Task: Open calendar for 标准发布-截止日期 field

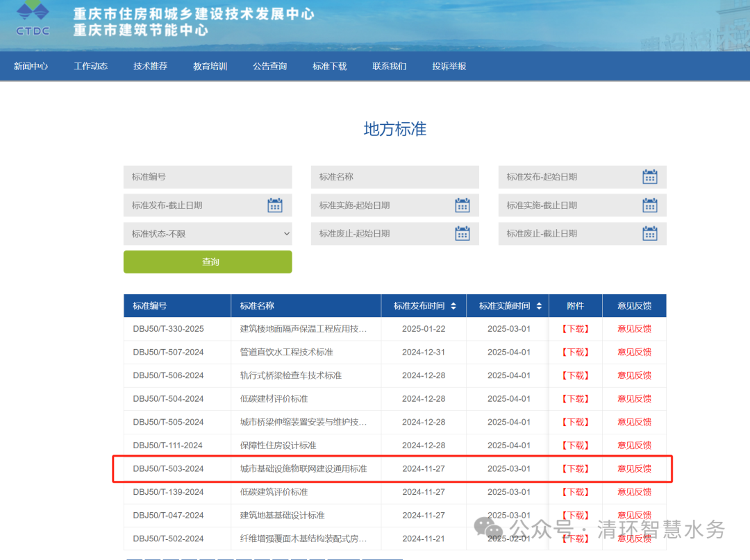Action: [275, 205]
